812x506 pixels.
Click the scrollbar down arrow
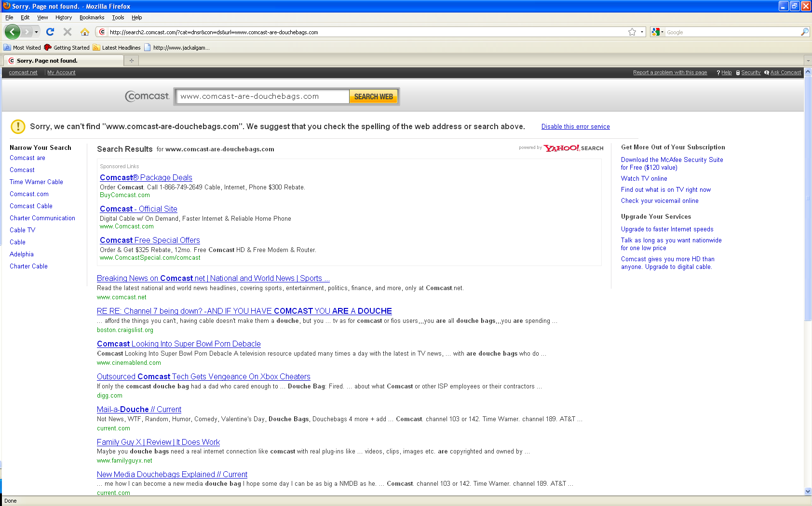pos(808,491)
